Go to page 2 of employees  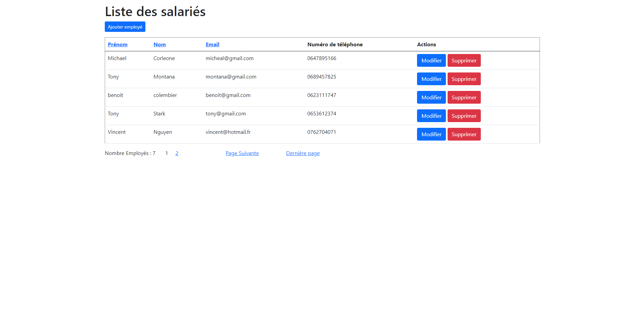click(x=177, y=153)
